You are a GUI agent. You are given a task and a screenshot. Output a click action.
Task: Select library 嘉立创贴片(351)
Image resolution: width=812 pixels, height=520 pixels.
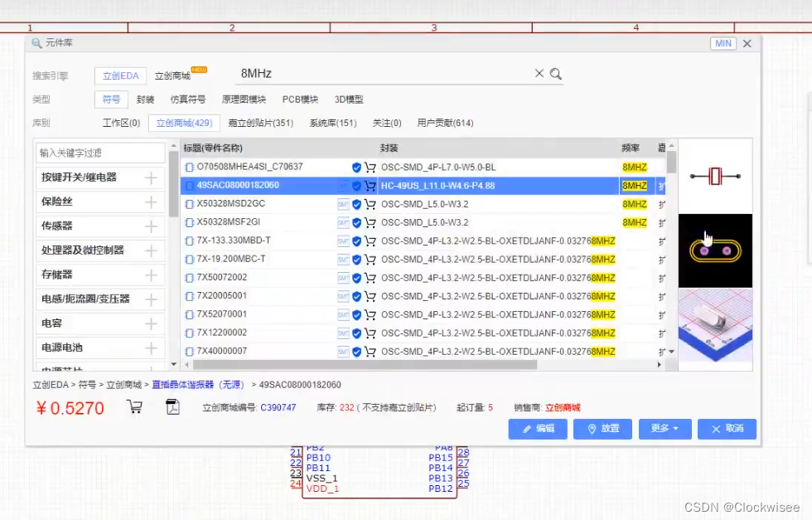261,123
